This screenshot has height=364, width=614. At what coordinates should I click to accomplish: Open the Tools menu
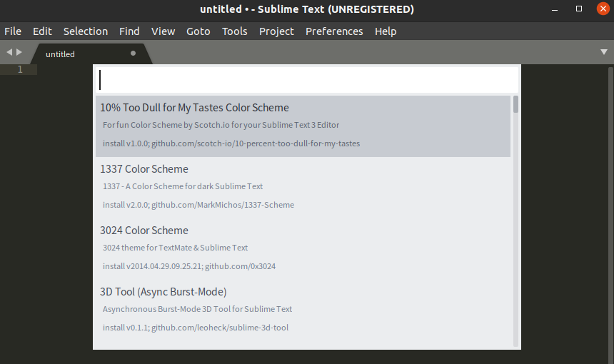(x=234, y=31)
